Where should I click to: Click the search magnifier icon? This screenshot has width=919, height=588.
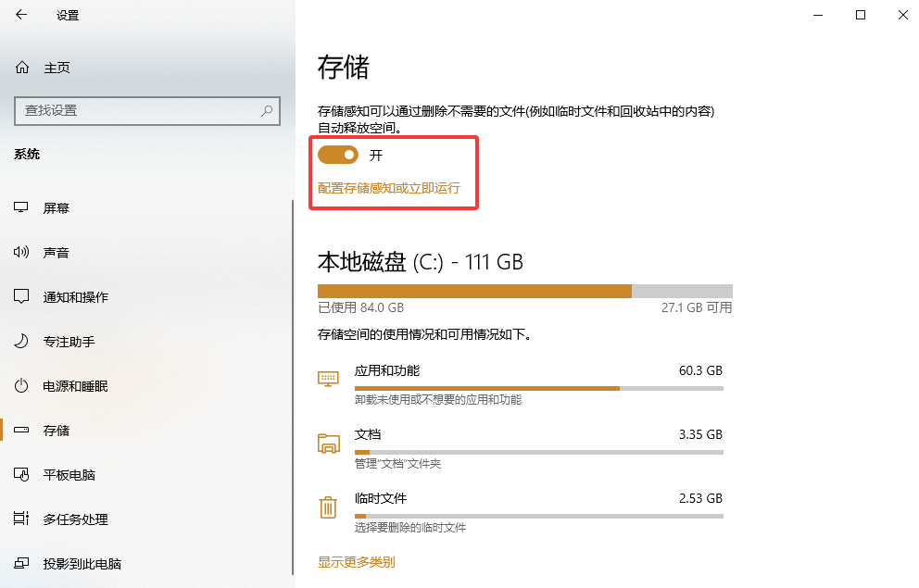pyautogui.click(x=266, y=111)
